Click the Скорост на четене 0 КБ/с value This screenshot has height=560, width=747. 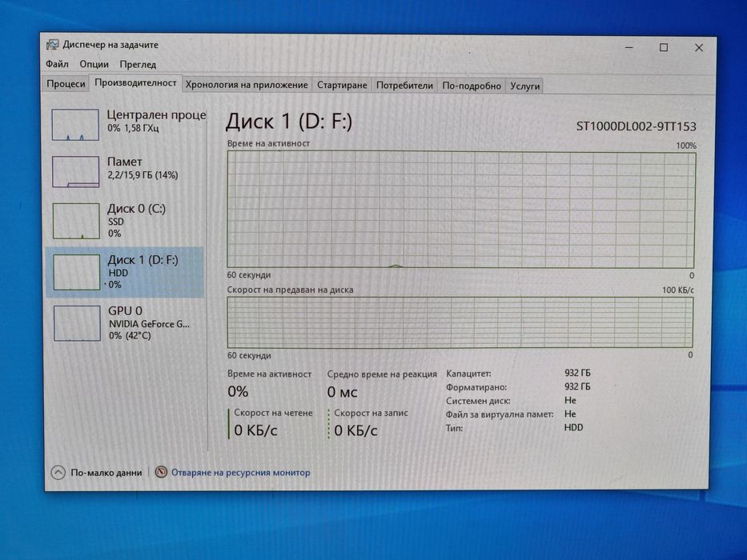[255, 430]
